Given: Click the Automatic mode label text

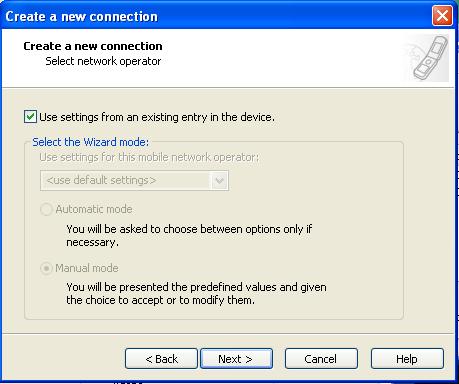Looking at the screenshot, I should coord(94,209).
